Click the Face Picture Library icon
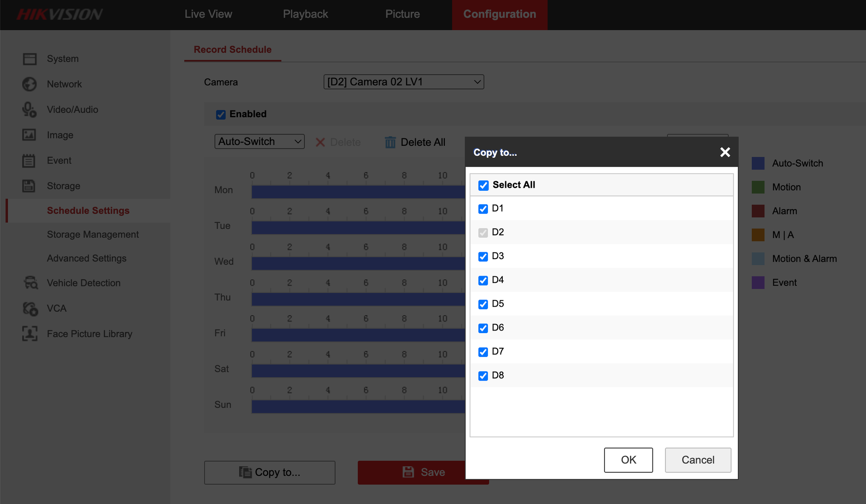 [x=30, y=334]
